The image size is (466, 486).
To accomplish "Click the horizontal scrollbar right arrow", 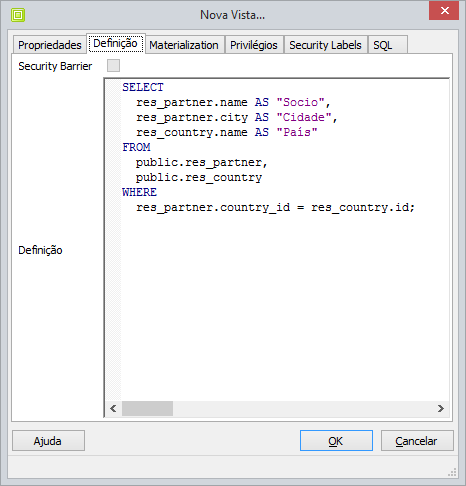I will [x=441, y=408].
